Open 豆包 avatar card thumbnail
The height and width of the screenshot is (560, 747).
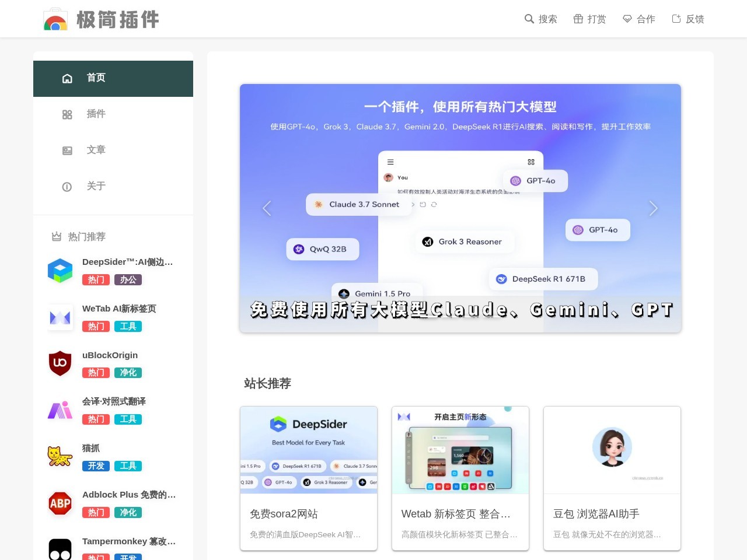coord(612,450)
